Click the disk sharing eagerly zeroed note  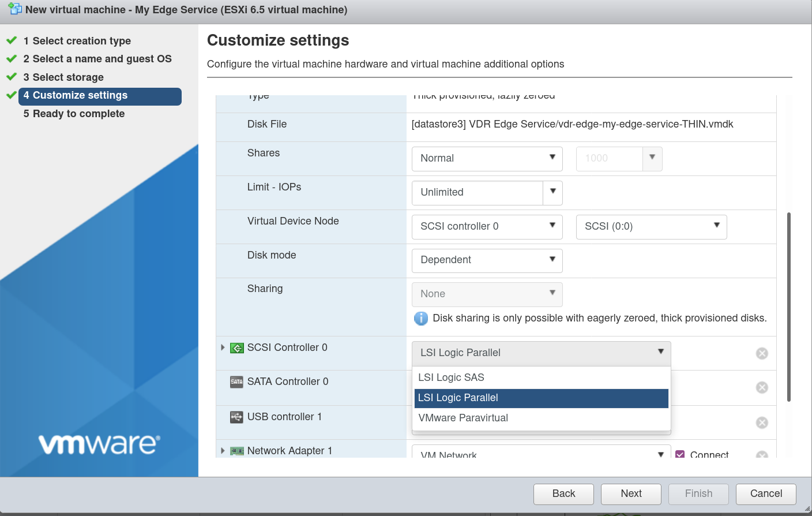pyautogui.click(x=600, y=319)
